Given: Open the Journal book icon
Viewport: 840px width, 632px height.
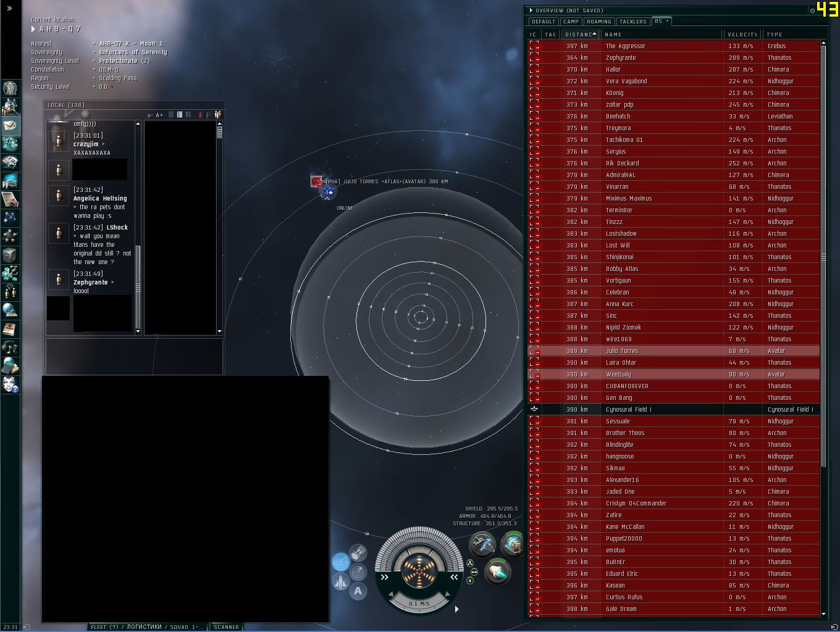Looking at the screenshot, I should coord(10,329).
